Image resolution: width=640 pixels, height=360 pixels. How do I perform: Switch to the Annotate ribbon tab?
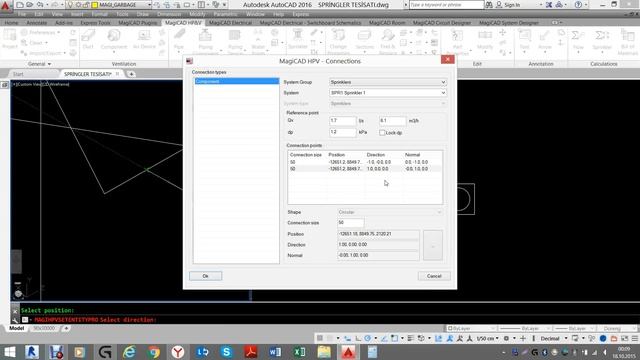37,23
